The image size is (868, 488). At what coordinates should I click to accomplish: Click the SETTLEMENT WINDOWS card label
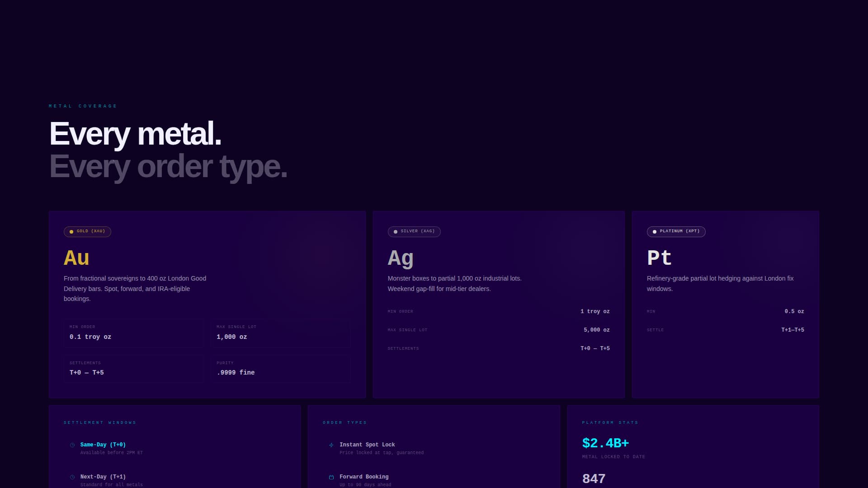coord(100,423)
